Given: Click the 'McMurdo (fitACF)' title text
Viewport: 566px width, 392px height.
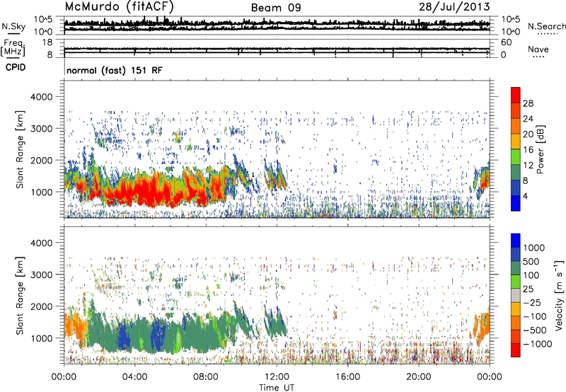Looking at the screenshot, I should [x=119, y=7].
